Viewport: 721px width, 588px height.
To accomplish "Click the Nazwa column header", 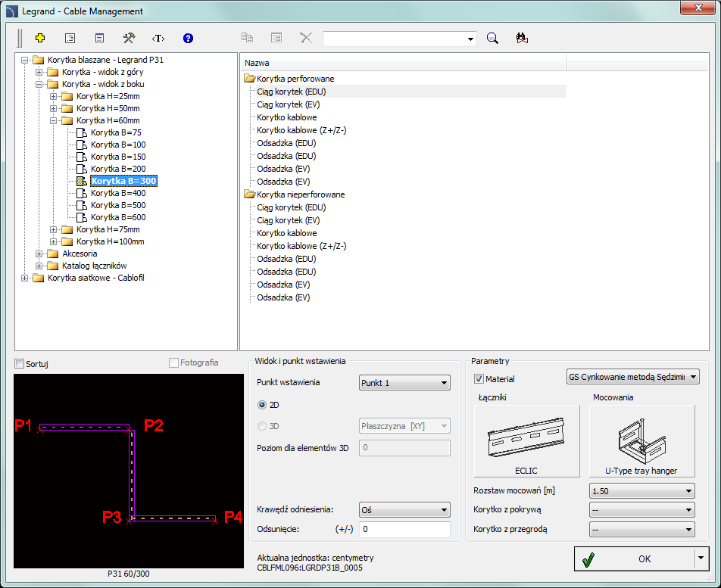I will point(404,63).
